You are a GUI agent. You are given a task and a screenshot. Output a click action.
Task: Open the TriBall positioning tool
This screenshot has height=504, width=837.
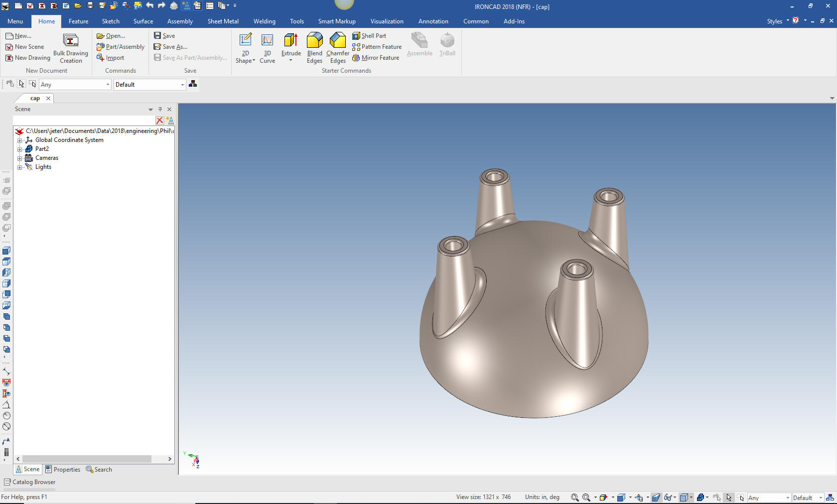pos(447,45)
